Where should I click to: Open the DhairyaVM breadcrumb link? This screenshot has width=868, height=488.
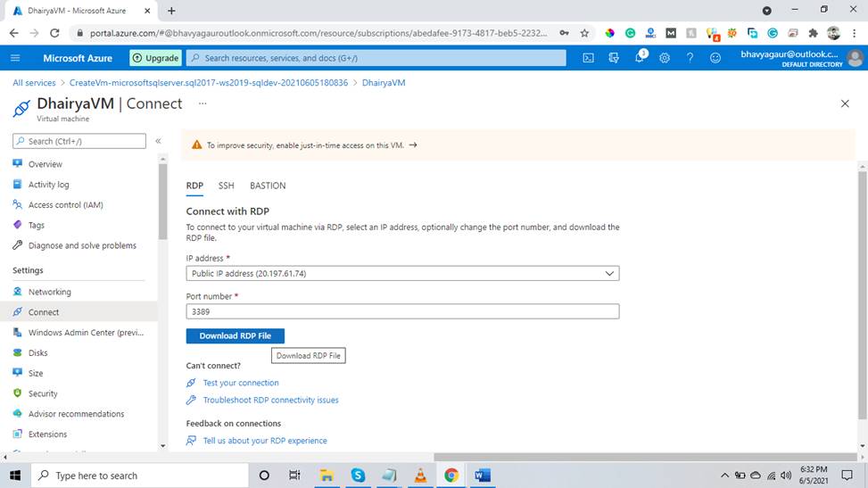pyautogui.click(x=384, y=83)
